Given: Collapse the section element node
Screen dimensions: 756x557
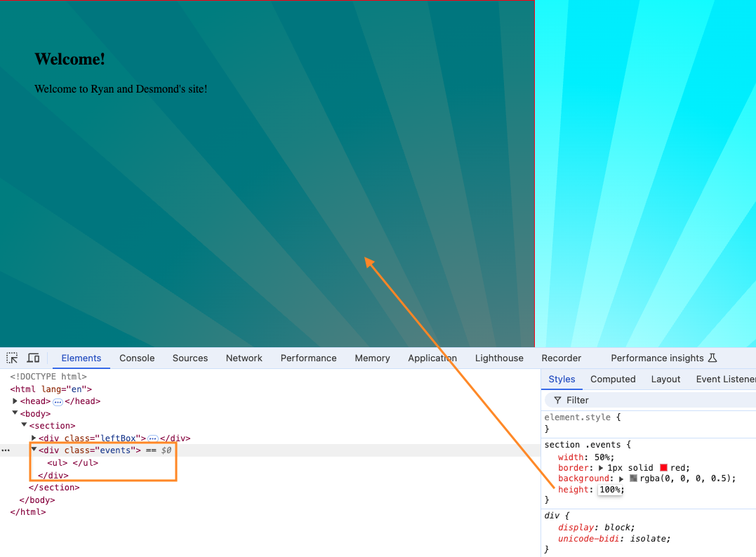Looking at the screenshot, I should point(24,425).
